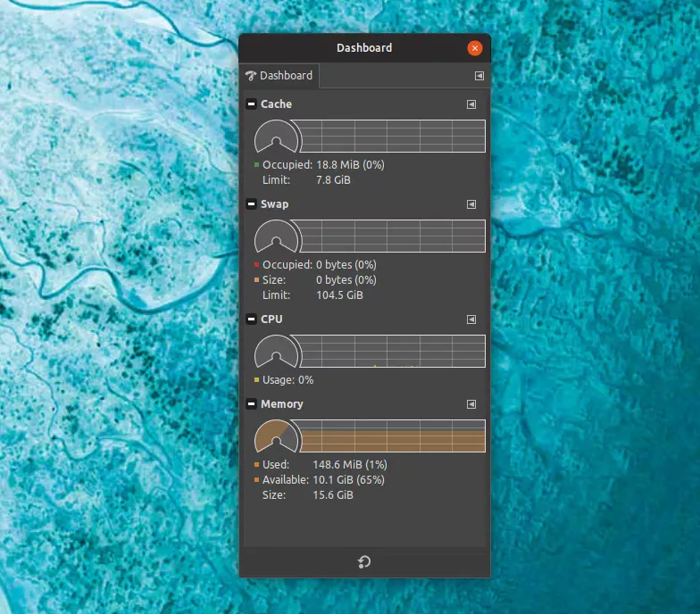Click the Memory heading label
This screenshot has width=700, height=614.
282,404
